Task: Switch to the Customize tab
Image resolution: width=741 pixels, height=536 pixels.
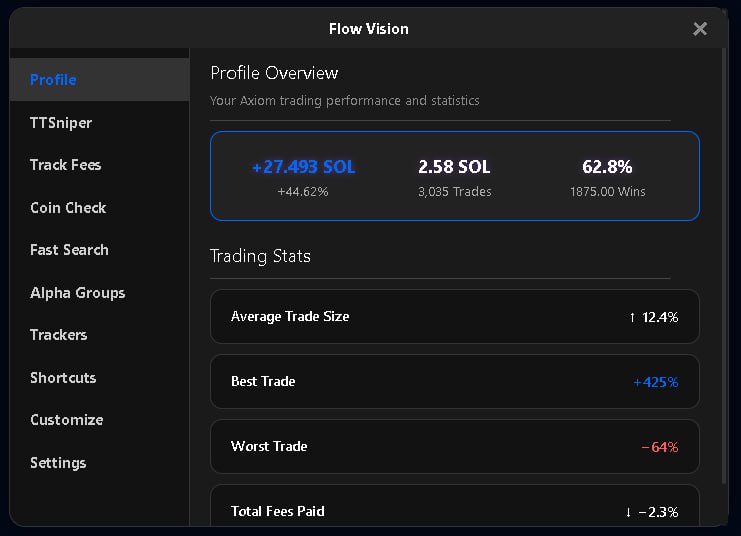Action: (x=66, y=420)
